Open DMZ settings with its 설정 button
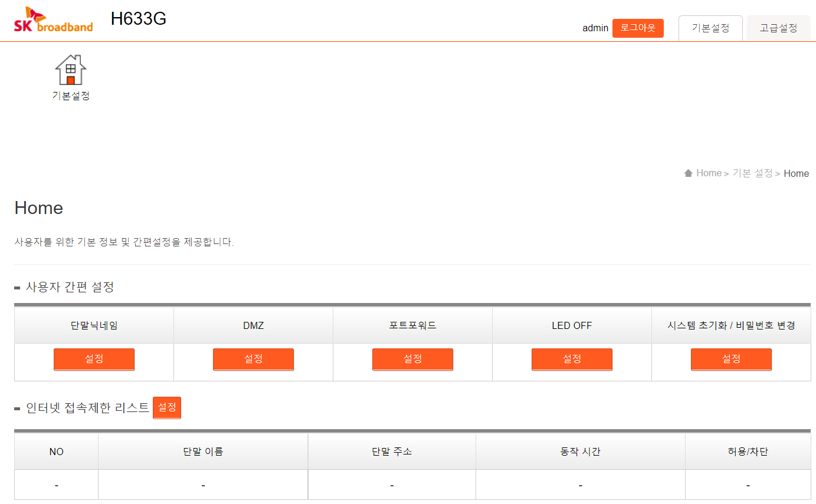Screen dimensions: 816x504 click(x=253, y=359)
